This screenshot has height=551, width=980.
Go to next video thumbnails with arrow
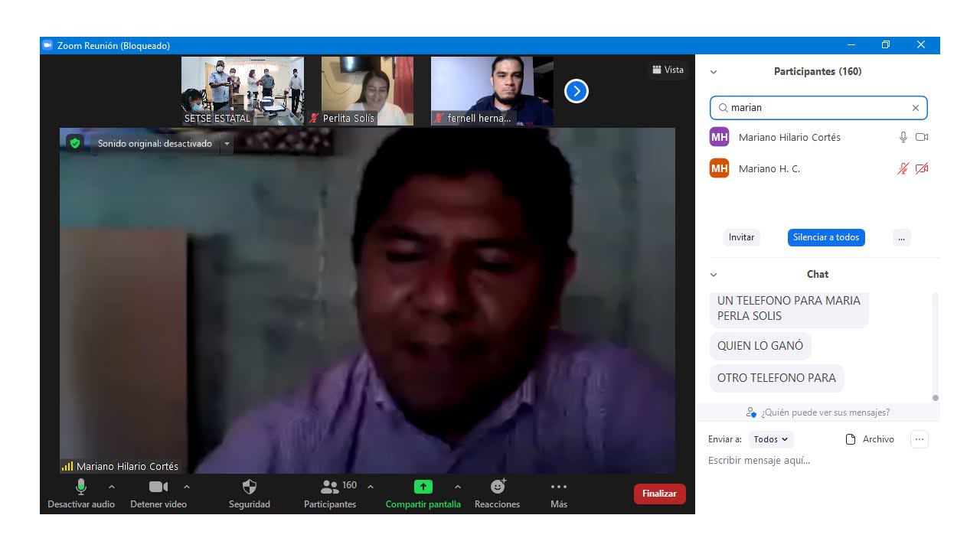(x=576, y=92)
